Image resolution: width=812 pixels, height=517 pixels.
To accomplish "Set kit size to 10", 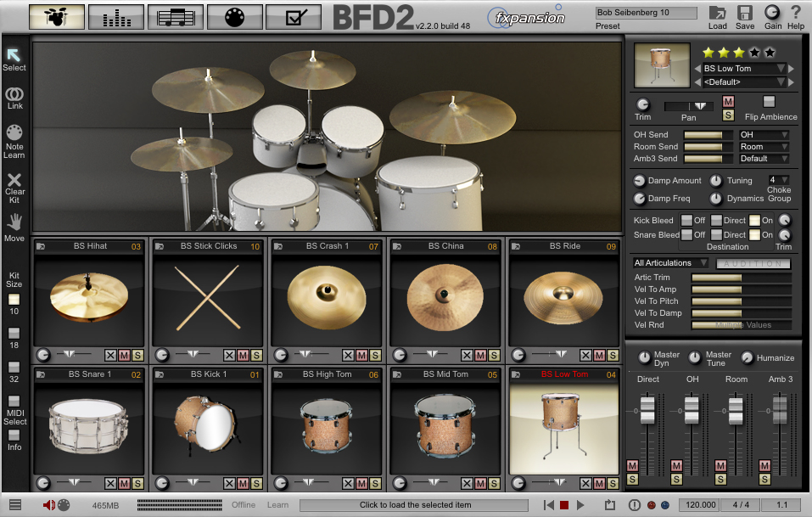I will 14,300.
